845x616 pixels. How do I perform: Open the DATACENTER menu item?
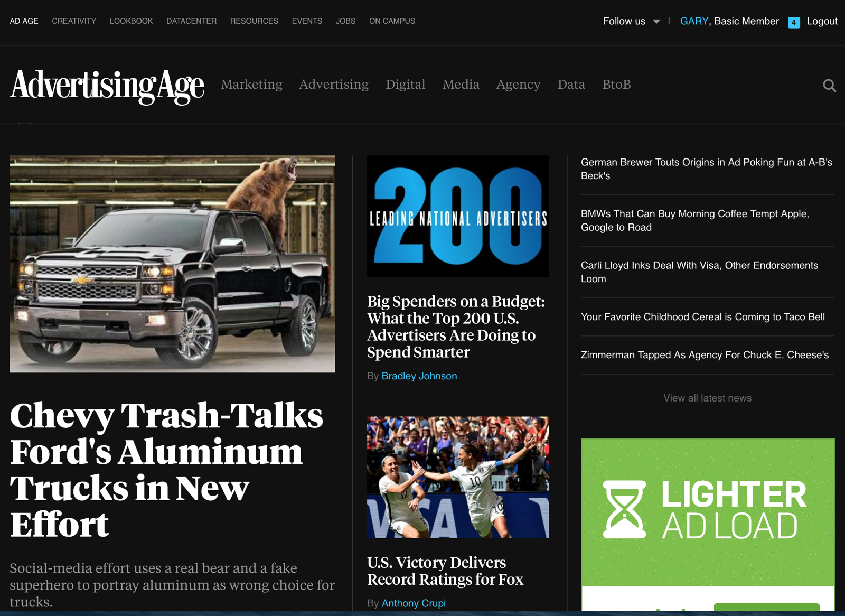coord(191,21)
